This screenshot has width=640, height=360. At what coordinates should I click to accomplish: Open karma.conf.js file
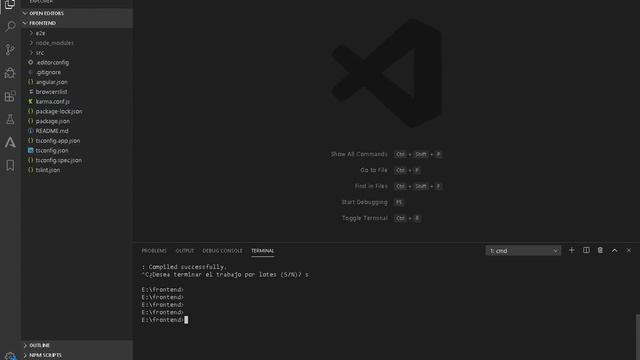coord(77,102)
